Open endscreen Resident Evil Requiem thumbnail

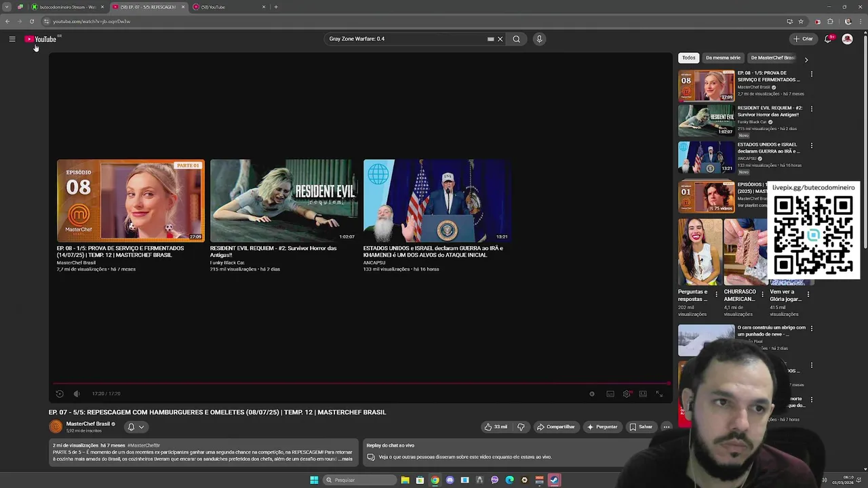click(x=283, y=201)
